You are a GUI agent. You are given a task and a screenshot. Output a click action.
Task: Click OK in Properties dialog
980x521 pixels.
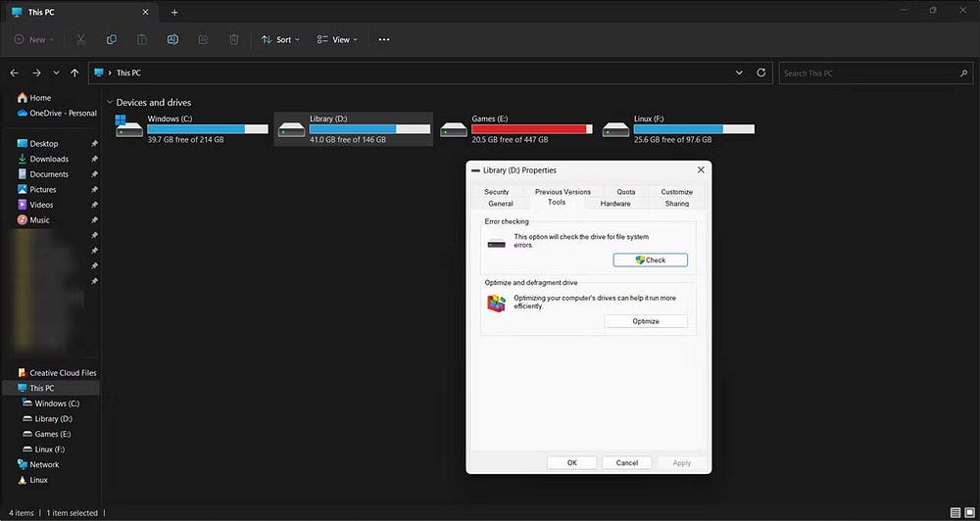tap(572, 463)
